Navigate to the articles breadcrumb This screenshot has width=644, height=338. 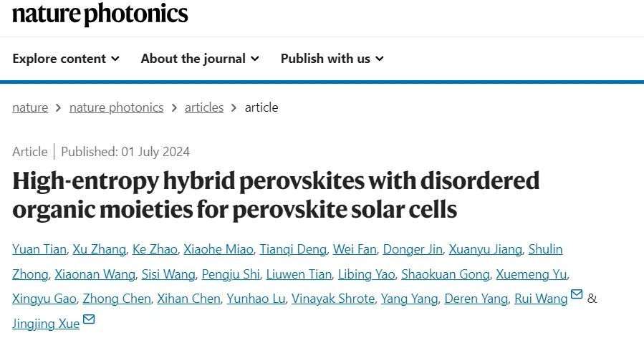pyautogui.click(x=204, y=107)
